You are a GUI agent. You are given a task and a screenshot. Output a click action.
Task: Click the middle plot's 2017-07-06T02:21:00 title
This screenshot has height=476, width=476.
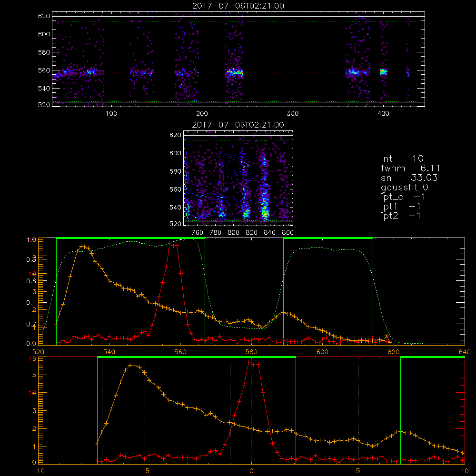(x=238, y=125)
